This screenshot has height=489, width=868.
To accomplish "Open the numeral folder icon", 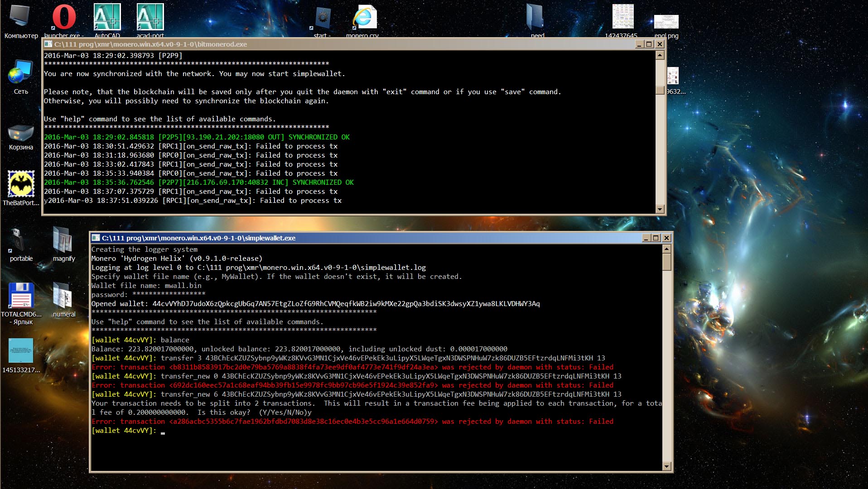I will (x=63, y=300).
